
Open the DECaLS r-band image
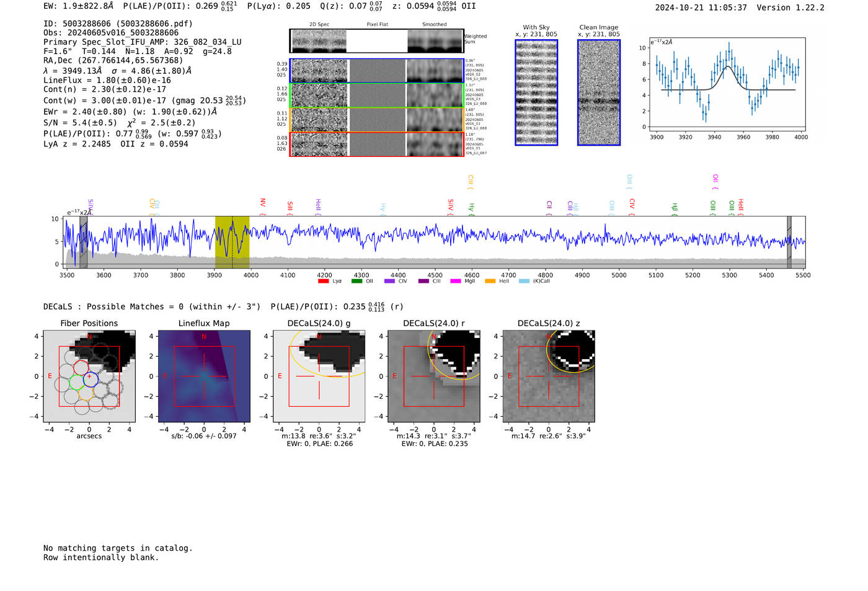coord(433,376)
